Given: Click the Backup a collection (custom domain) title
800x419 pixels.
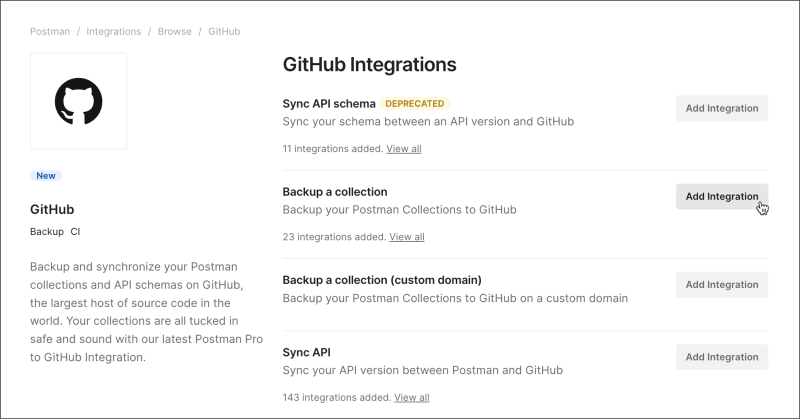Looking at the screenshot, I should (x=382, y=279).
